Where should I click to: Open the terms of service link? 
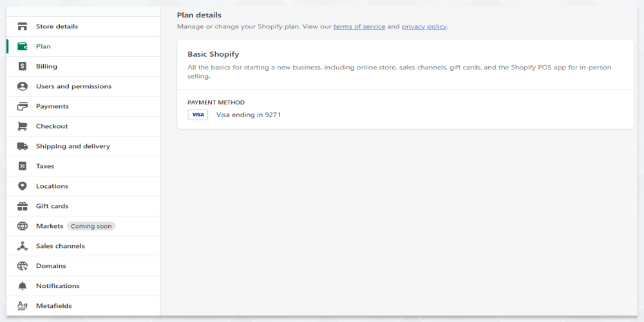pos(359,26)
